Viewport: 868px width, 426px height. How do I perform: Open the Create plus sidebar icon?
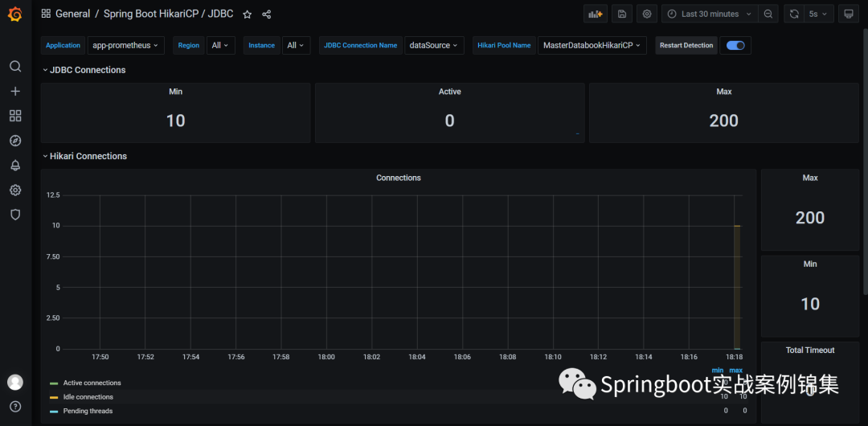pyautogui.click(x=15, y=92)
